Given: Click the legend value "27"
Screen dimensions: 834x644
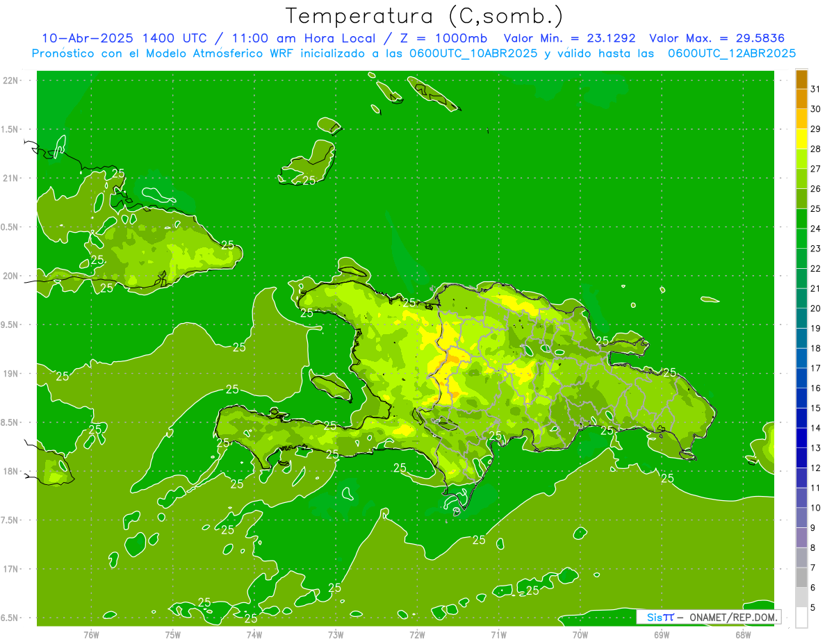Looking at the screenshot, I should [x=816, y=169].
